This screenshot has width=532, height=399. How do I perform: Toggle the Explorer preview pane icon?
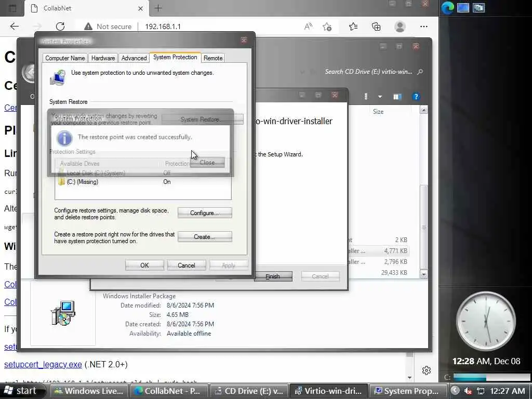tap(397, 97)
